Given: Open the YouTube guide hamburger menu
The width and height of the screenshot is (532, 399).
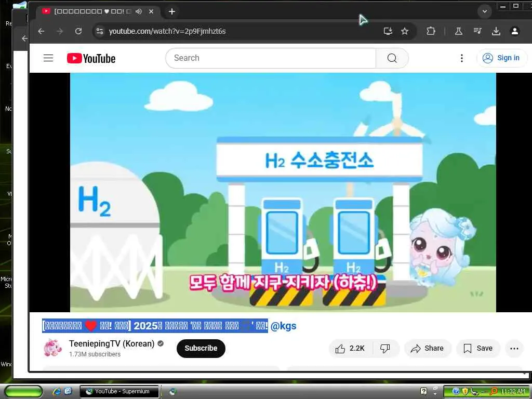Looking at the screenshot, I should [48, 58].
